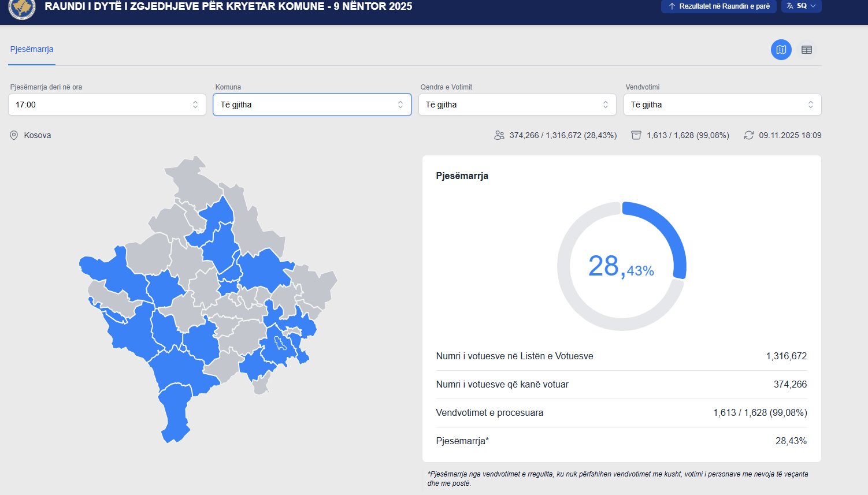
Task: Select the map view icon
Action: click(x=781, y=50)
